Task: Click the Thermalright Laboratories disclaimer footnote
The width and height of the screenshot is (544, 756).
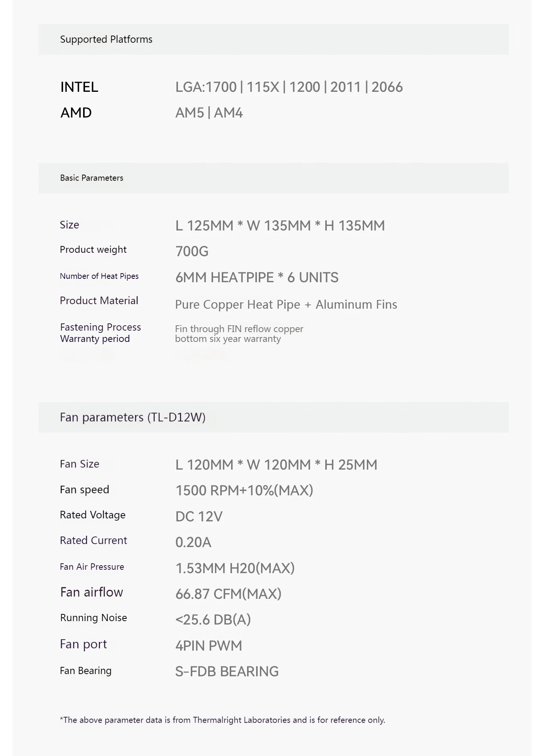Action: pos(223,720)
